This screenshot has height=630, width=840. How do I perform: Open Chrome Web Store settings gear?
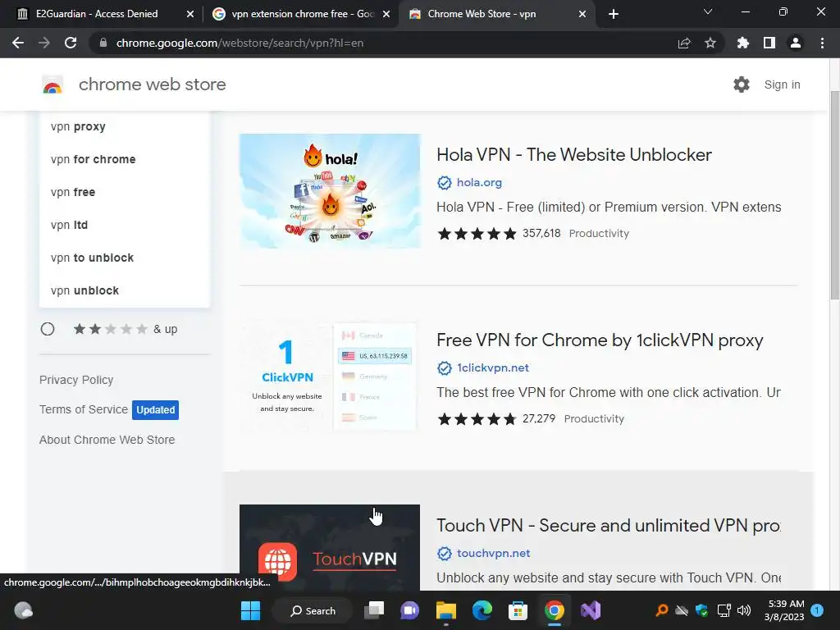coord(742,84)
